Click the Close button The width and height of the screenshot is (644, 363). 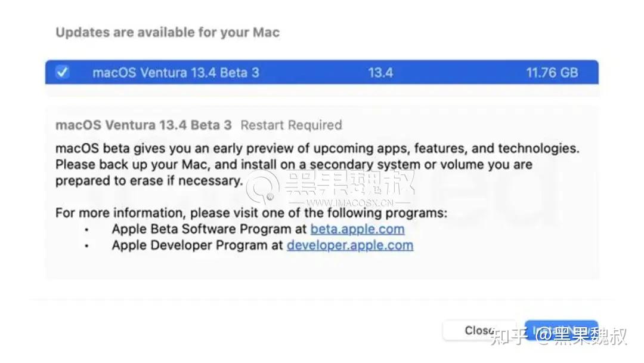pyautogui.click(x=479, y=330)
